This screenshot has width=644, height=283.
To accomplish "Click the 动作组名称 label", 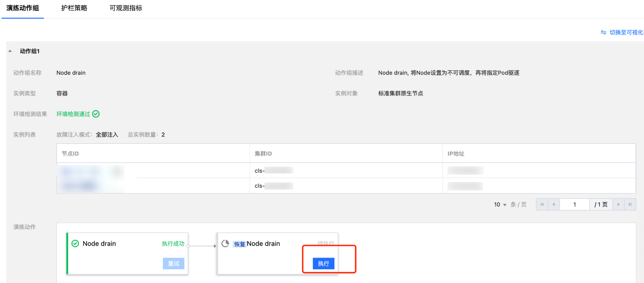I will click(27, 73).
